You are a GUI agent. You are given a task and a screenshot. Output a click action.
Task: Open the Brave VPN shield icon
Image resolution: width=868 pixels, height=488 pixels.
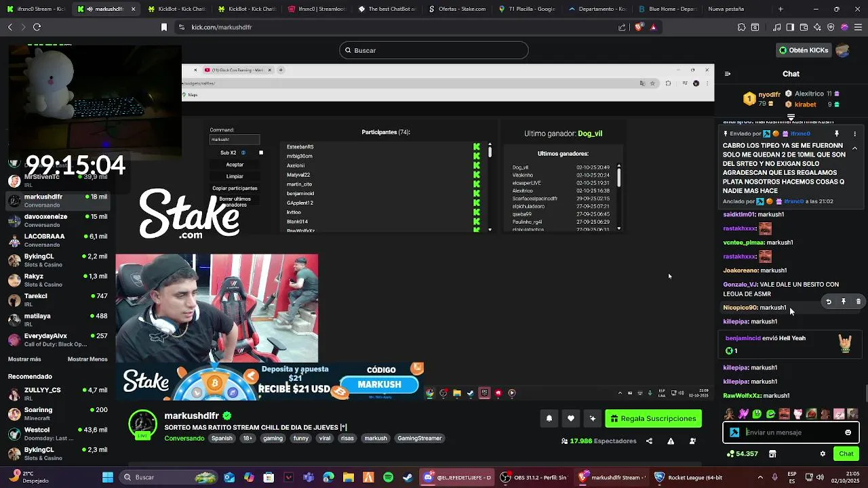click(831, 27)
